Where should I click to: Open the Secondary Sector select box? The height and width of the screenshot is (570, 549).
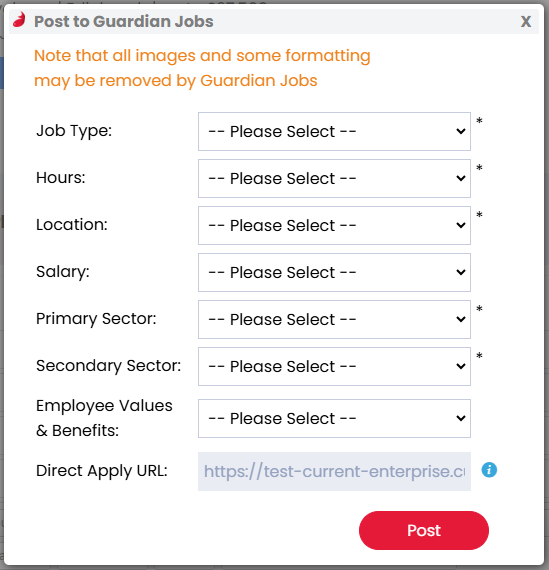[334, 366]
